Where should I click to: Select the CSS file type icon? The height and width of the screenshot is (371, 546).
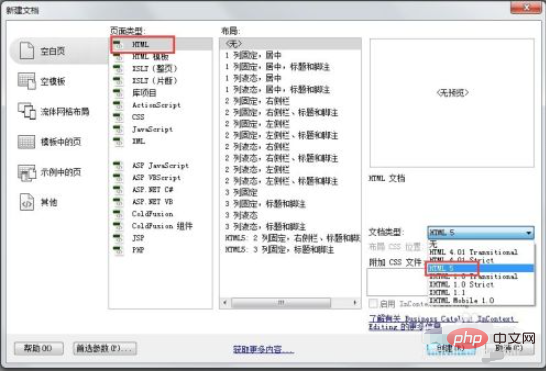118,117
